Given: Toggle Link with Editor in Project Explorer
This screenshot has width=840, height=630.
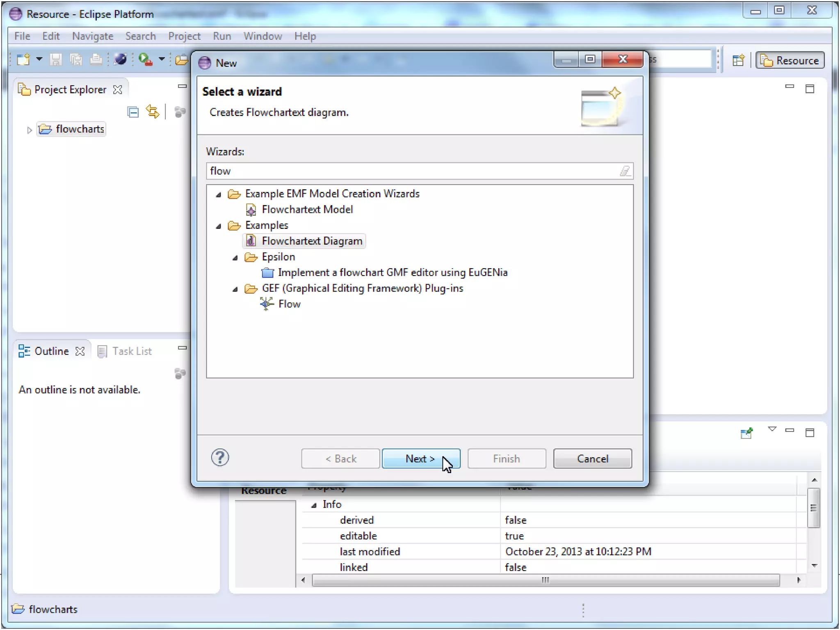Looking at the screenshot, I should [153, 112].
